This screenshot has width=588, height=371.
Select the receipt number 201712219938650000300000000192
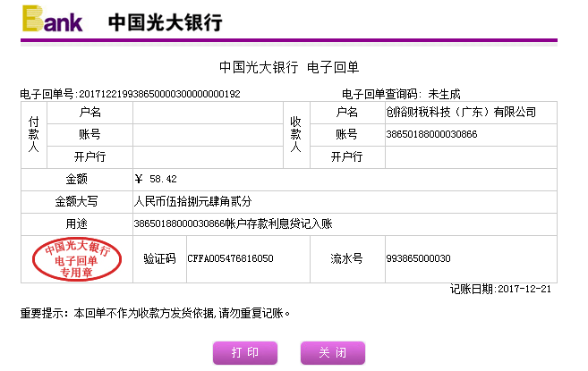[159, 94]
